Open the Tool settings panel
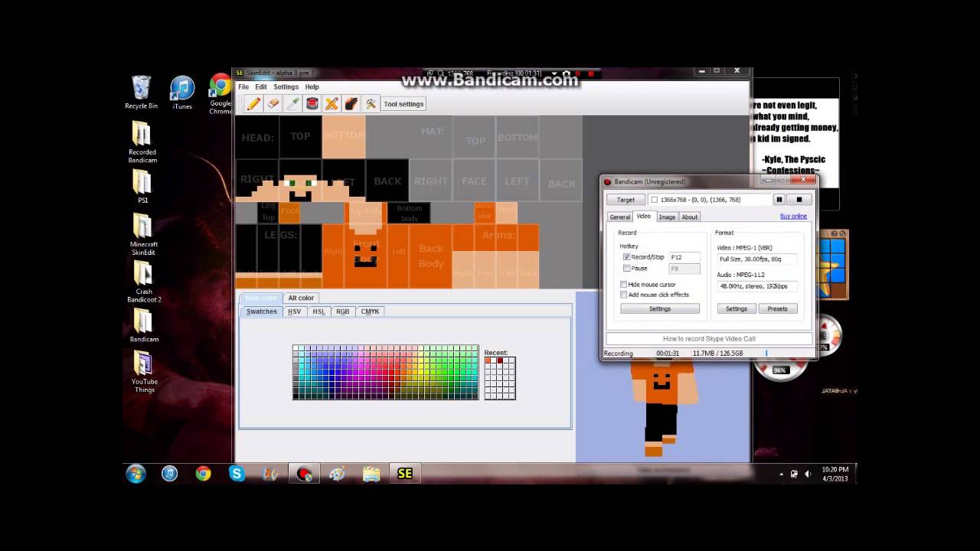The height and width of the screenshot is (551, 980). (x=403, y=104)
